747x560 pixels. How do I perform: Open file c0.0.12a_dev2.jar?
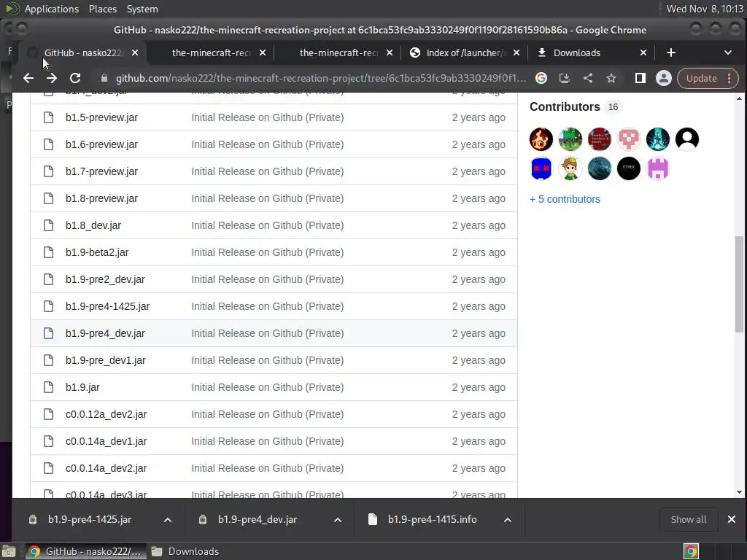point(107,414)
